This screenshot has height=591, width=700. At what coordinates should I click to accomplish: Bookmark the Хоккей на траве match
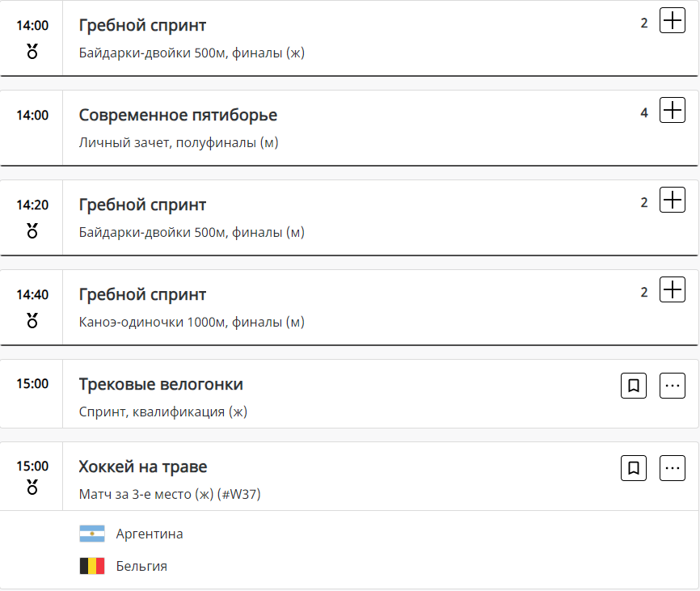(634, 468)
